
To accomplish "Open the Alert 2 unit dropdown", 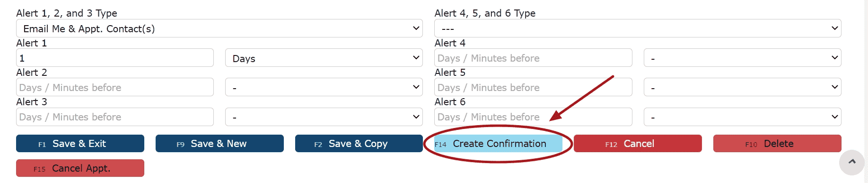I will (324, 87).
